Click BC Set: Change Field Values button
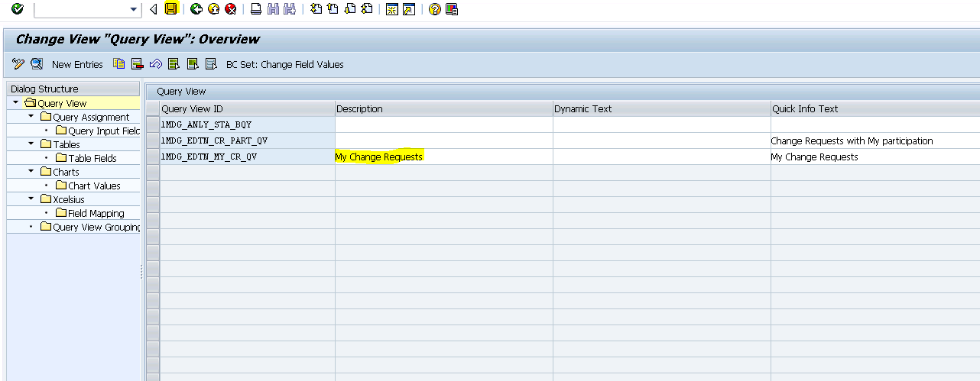 click(x=284, y=65)
